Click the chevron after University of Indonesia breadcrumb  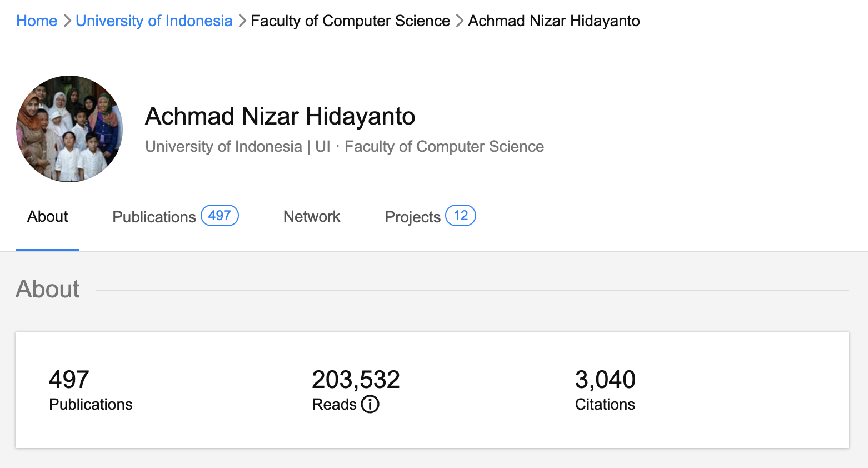coord(242,21)
